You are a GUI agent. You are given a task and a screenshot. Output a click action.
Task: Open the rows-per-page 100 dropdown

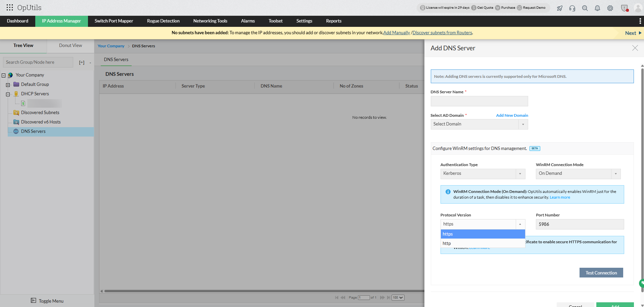coord(398,298)
